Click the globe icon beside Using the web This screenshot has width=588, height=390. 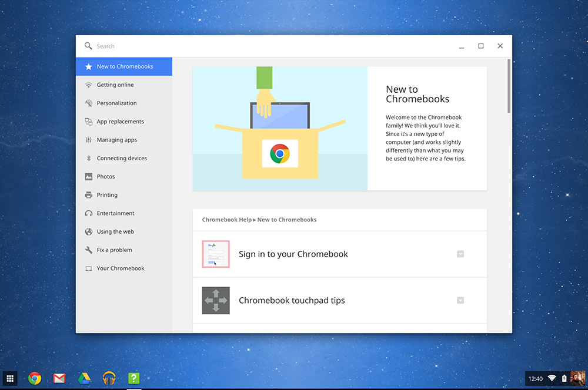[x=89, y=231]
